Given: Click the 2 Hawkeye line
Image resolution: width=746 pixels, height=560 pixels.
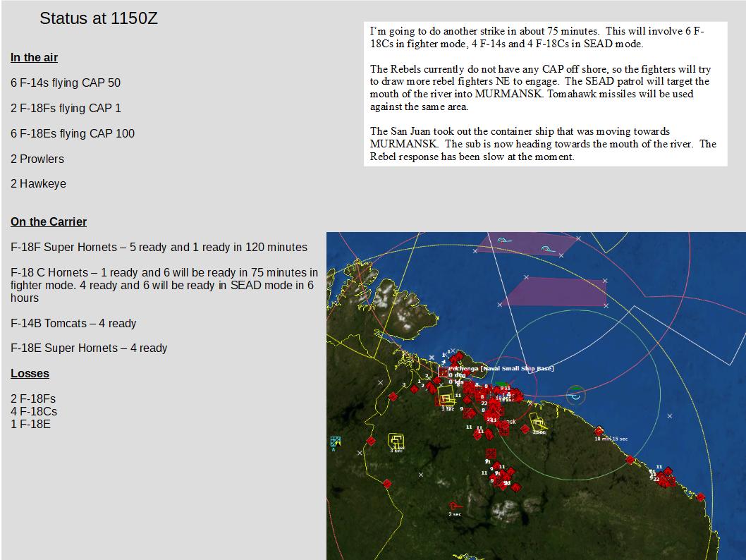Looking at the screenshot, I should (x=39, y=183).
